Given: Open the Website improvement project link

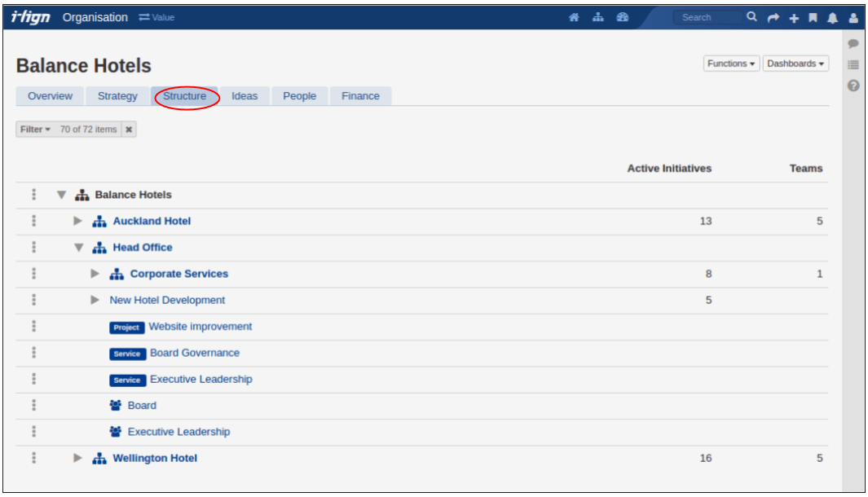Looking at the screenshot, I should tap(200, 327).
